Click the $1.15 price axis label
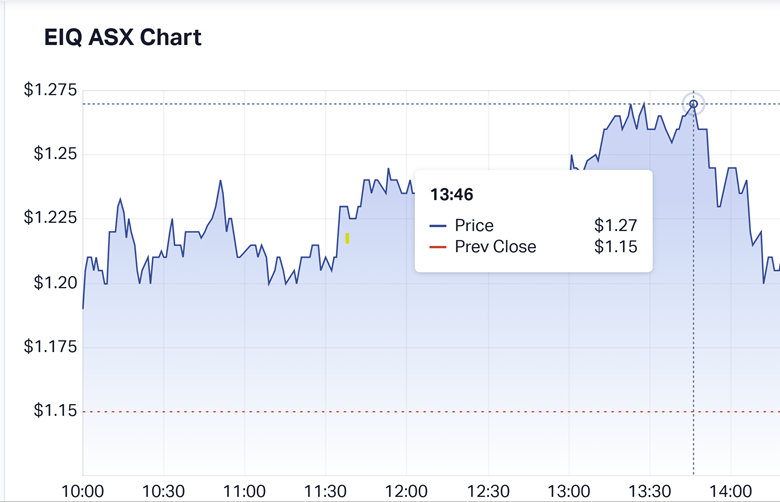Image resolution: width=780 pixels, height=502 pixels. [x=55, y=411]
